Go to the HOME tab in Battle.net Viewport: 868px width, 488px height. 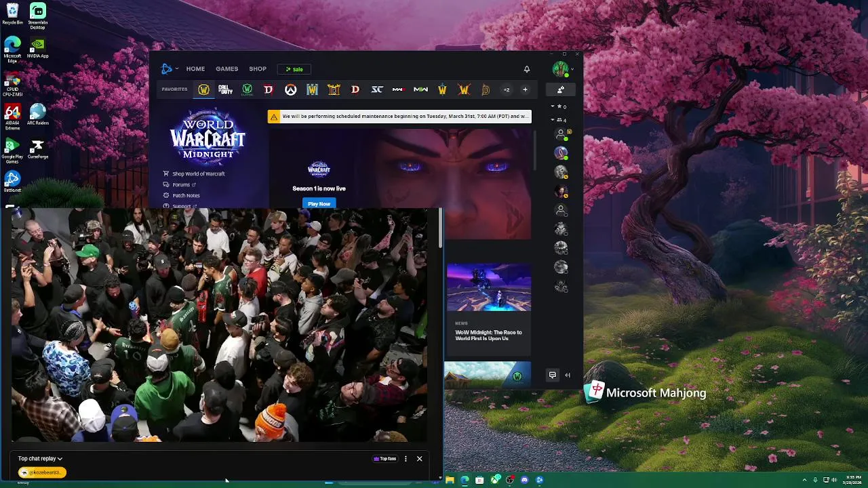click(195, 69)
